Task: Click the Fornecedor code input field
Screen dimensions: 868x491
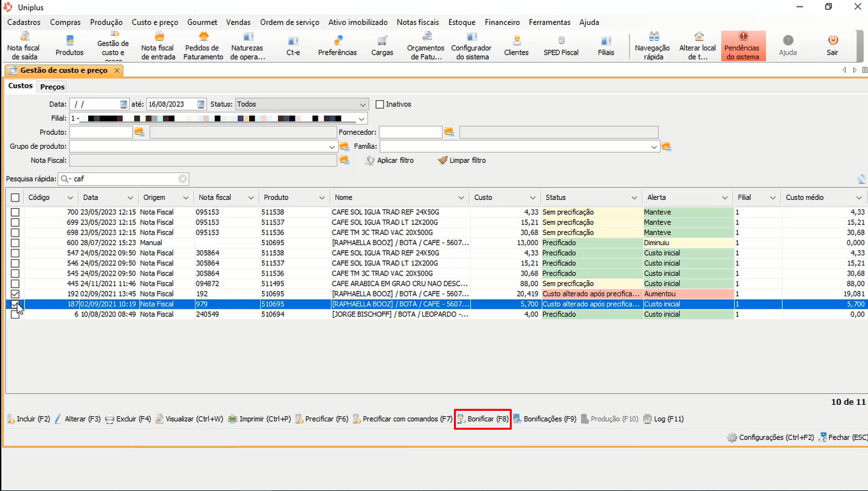Action: [411, 133]
